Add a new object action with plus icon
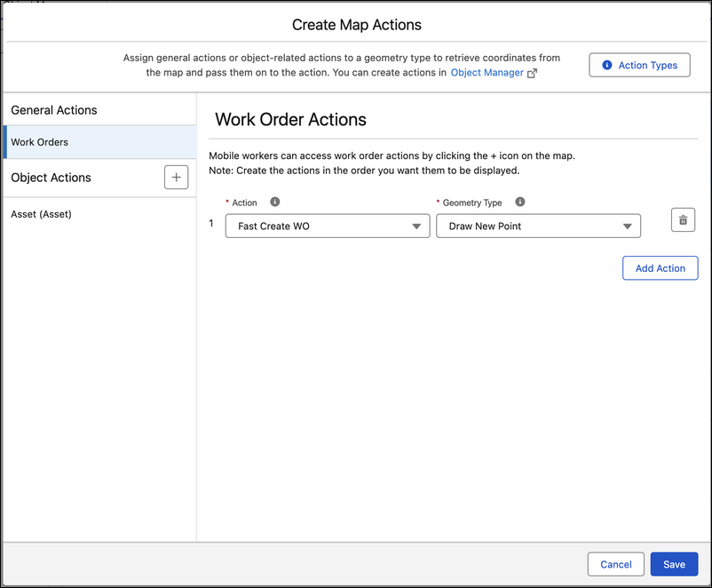712x588 pixels. [176, 178]
